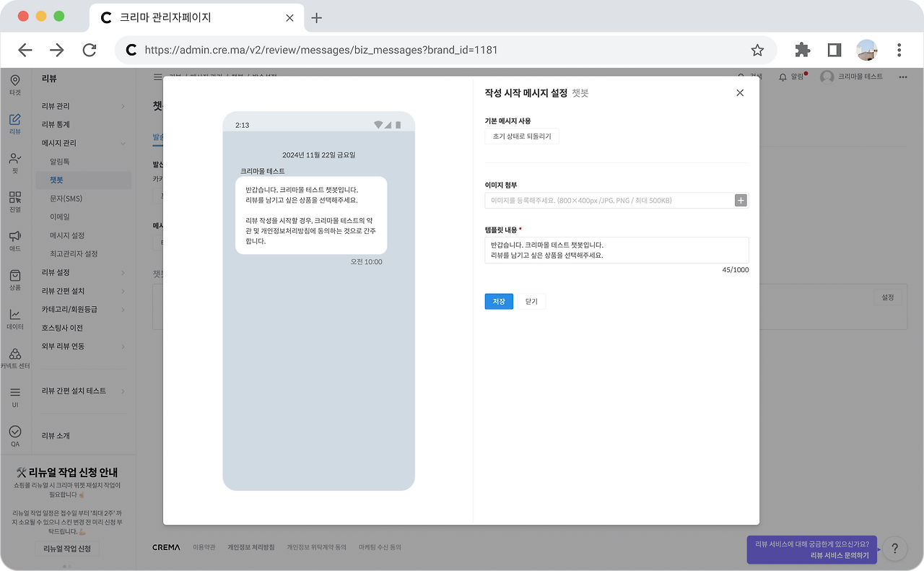Expand the 리뷰 설정 menu
This screenshot has width=924, height=571.
click(x=83, y=272)
